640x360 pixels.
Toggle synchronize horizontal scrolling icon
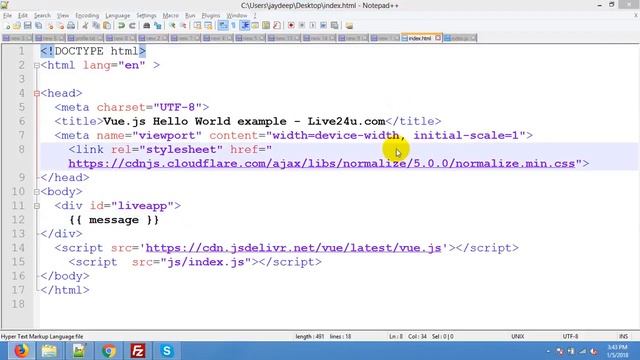(x=208, y=26)
